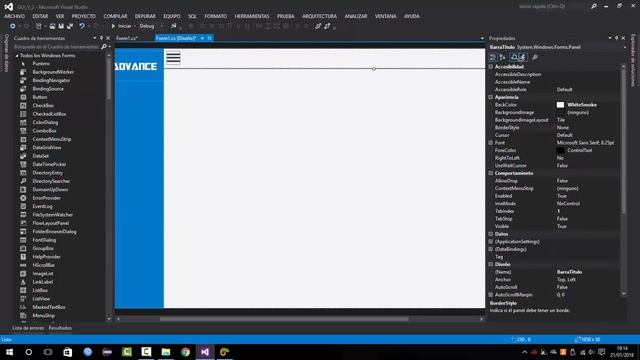The width and height of the screenshot is (640, 360).
Task: Collapse the Apariencia property category
Action: [x=491, y=97]
